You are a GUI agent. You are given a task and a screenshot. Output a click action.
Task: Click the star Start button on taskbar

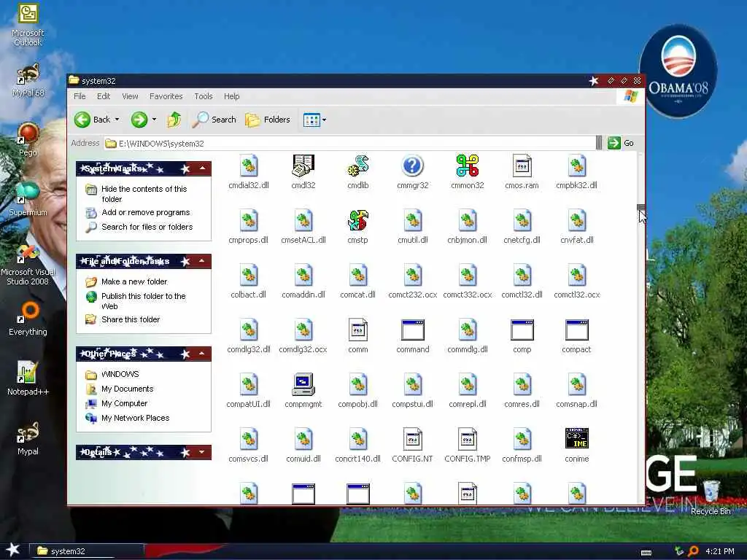pyautogui.click(x=12, y=550)
